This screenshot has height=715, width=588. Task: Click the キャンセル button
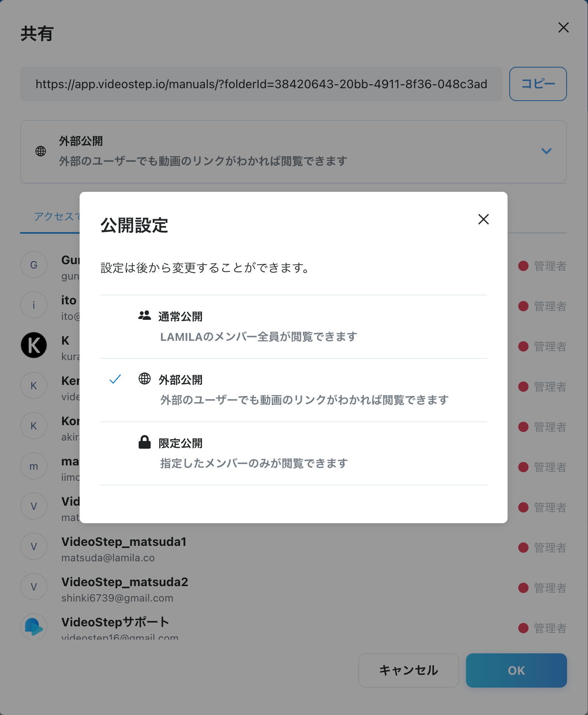click(x=409, y=670)
